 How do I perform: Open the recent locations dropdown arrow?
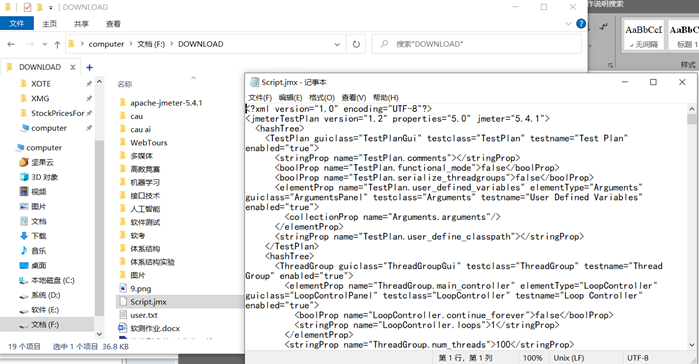point(45,44)
